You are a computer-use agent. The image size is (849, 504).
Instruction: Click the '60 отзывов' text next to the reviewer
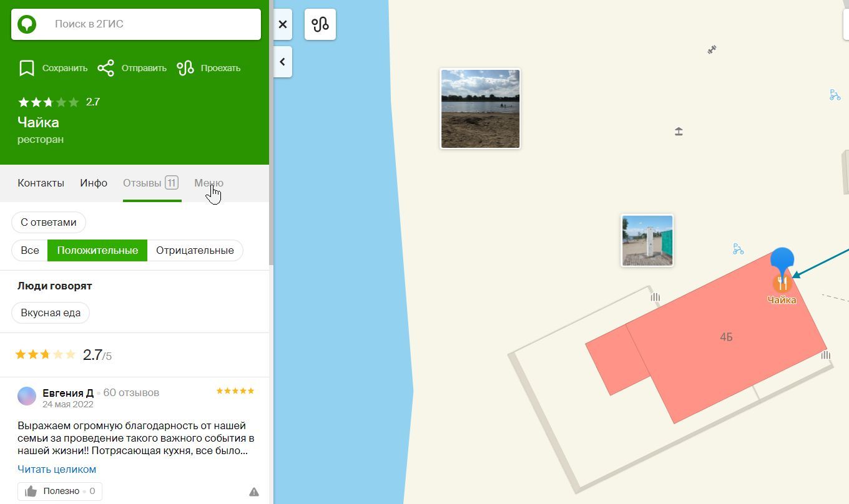pyautogui.click(x=131, y=392)
